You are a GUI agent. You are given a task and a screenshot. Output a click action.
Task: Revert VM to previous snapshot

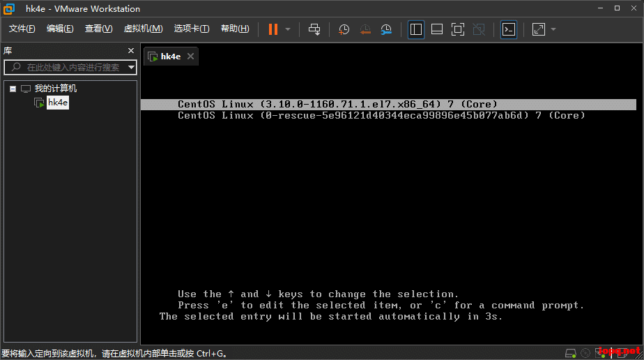point(365,29)
